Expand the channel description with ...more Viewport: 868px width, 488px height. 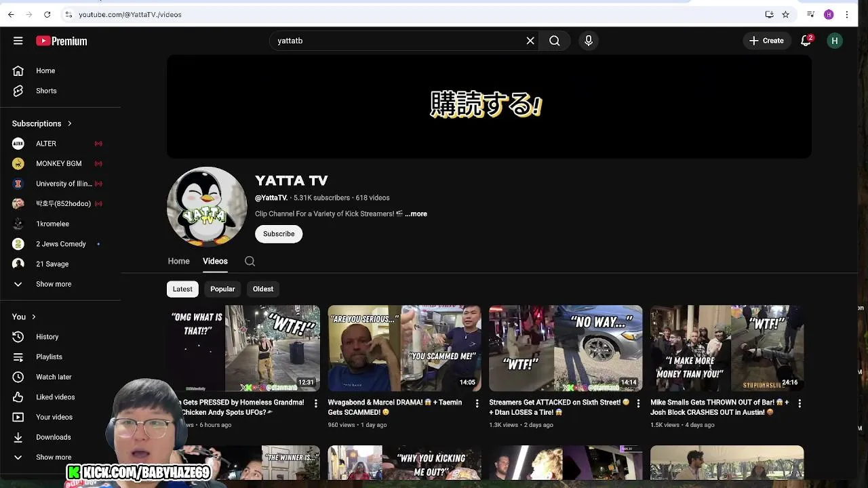[x=416, y=213]
